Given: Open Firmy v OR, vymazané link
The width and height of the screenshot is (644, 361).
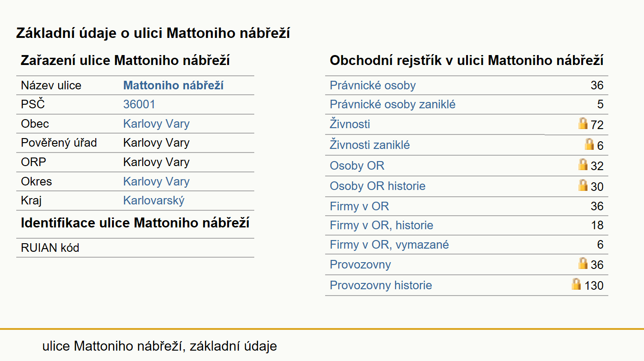Looking at the screenshot, I should [x=389, y=245].
